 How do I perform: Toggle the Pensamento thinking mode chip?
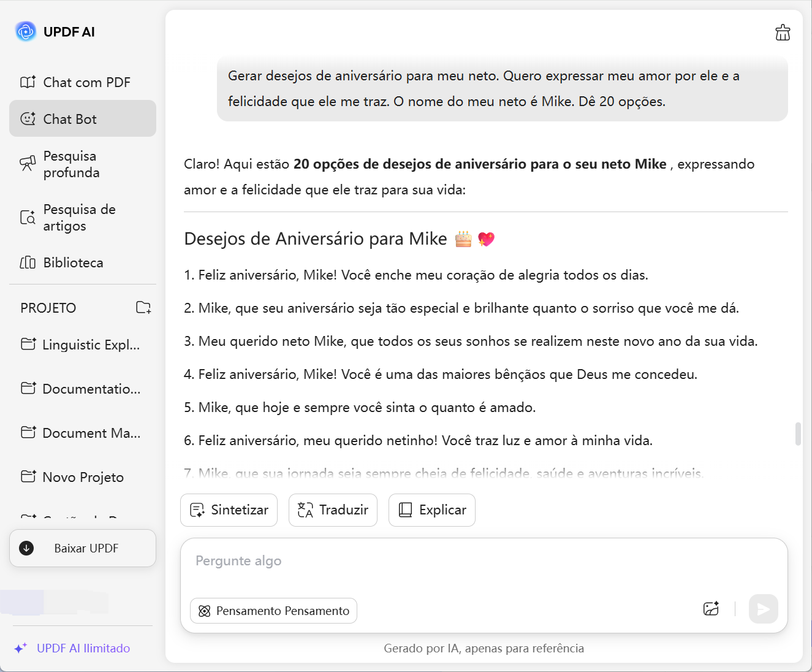click(x=273, y=610)
